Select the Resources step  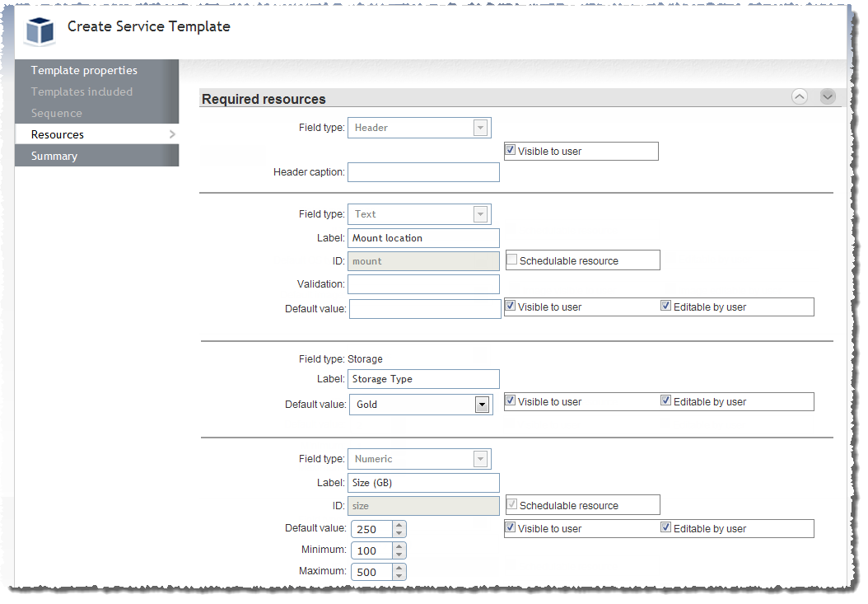click(x=97, y=134)
